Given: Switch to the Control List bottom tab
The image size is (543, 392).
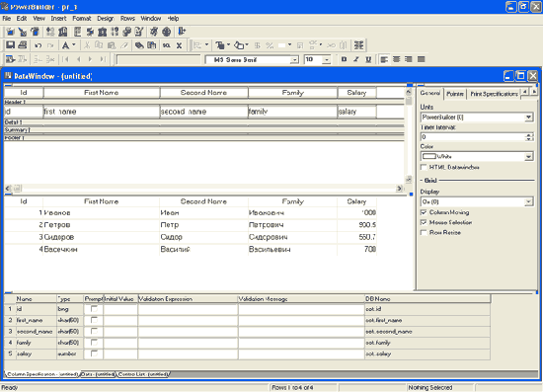Looking at the screenshot, I should coord(143,374).
